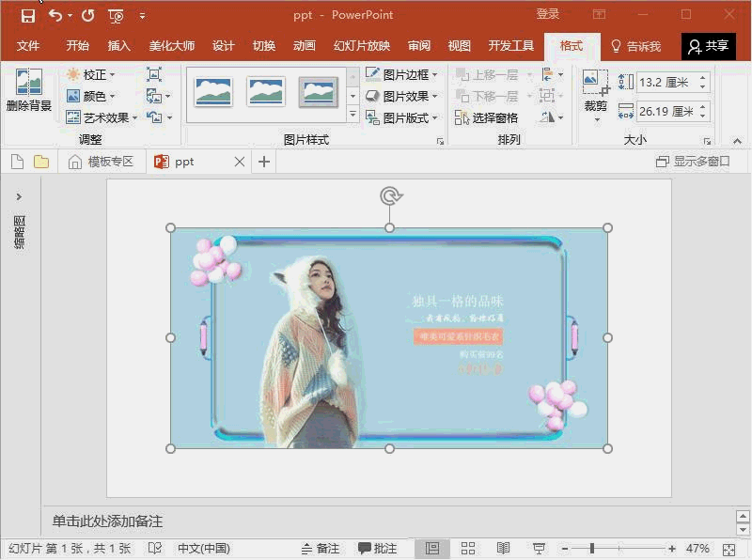This screenshot has width=752, height=560.
Task: Open the 插入 (Insert) ribbon tab
Action: click(119, 46)
